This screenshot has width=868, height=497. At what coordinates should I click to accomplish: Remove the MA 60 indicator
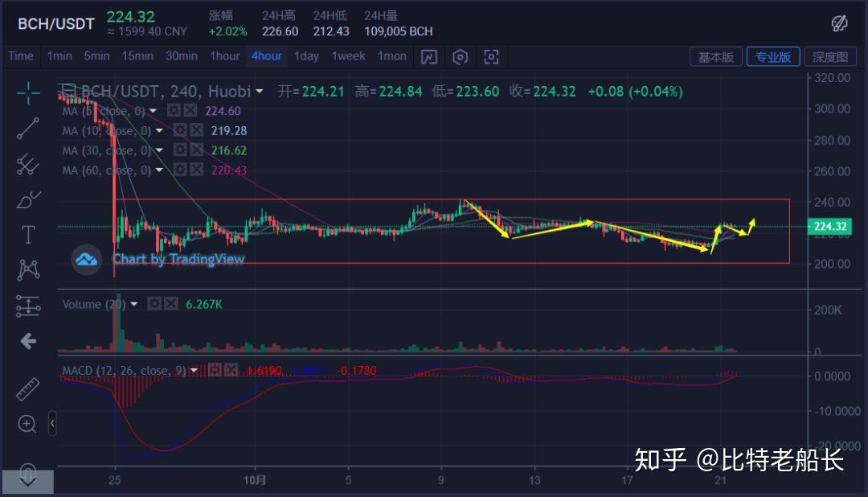(x=196, y=170)
